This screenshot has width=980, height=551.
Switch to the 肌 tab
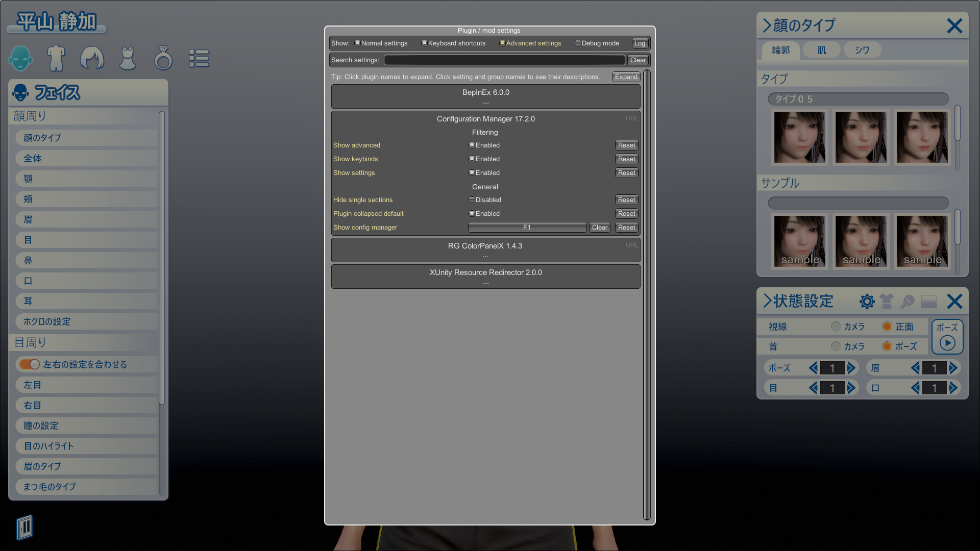click(822, 50)
